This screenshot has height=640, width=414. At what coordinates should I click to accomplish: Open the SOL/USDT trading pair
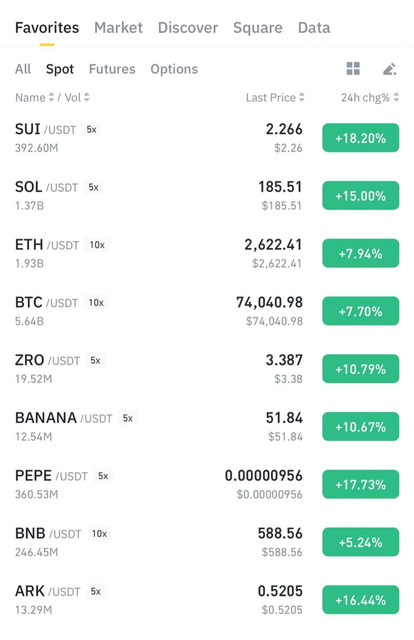point(207,196)
